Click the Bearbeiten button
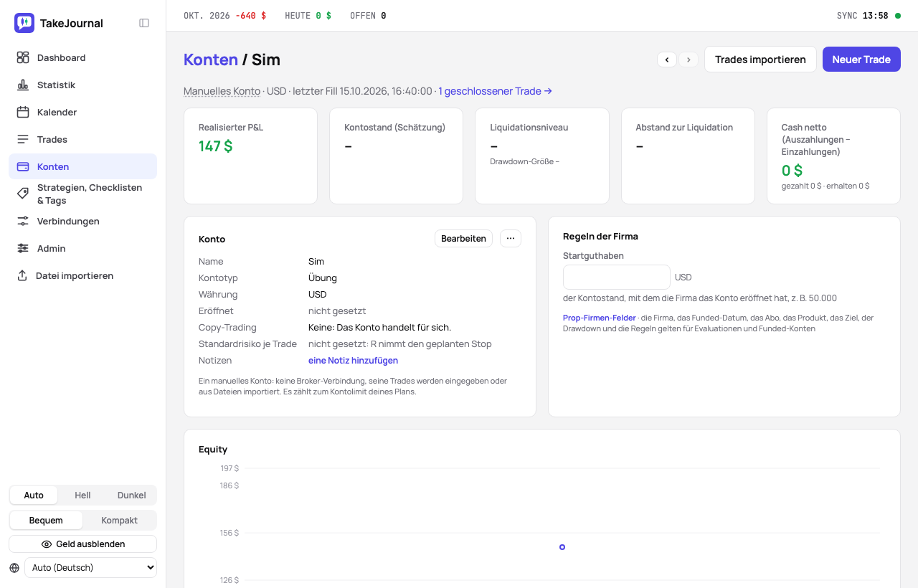This screenshot has width=918, height=588. [x=463, y=238]
